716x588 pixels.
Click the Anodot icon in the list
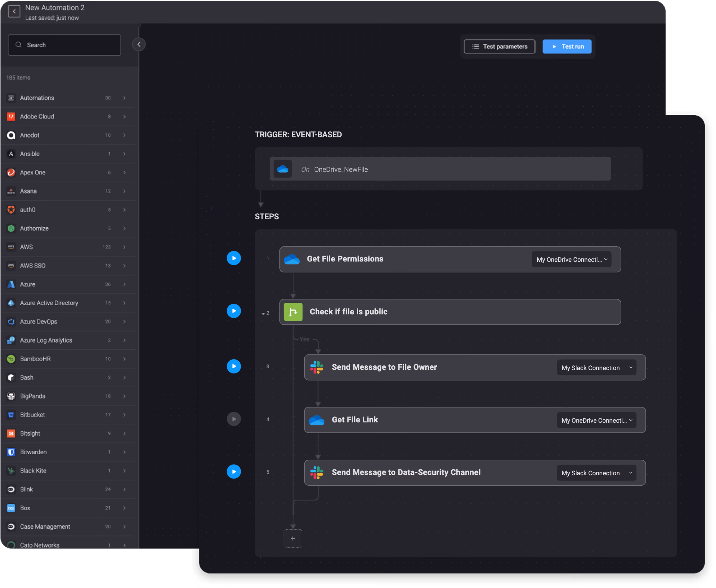tap(11, 135)
